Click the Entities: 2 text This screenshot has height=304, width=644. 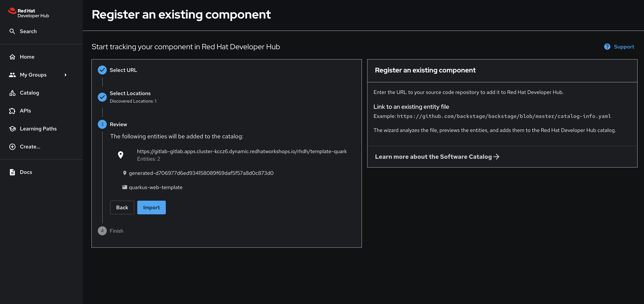[x=149, y=159]
